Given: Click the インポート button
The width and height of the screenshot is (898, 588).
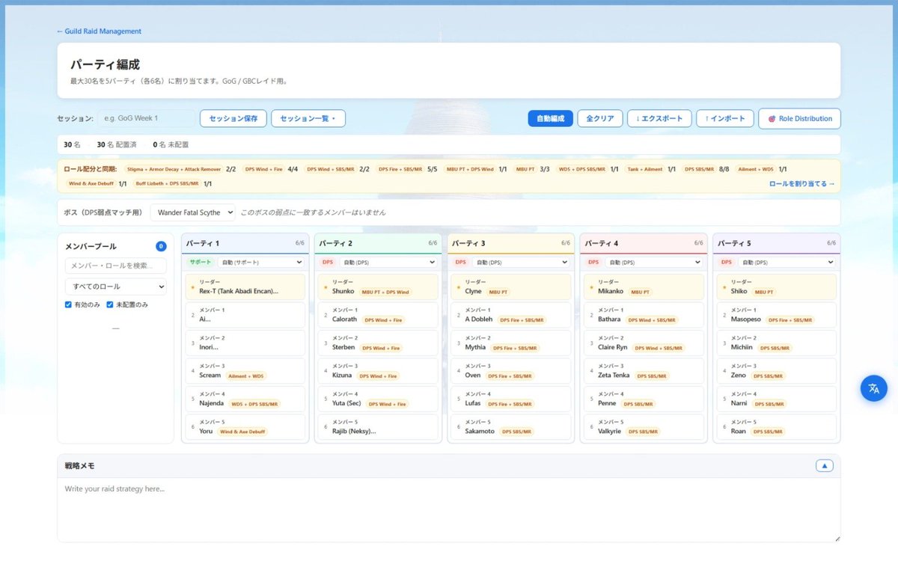Looking at the screenshot, I should 724,118.
